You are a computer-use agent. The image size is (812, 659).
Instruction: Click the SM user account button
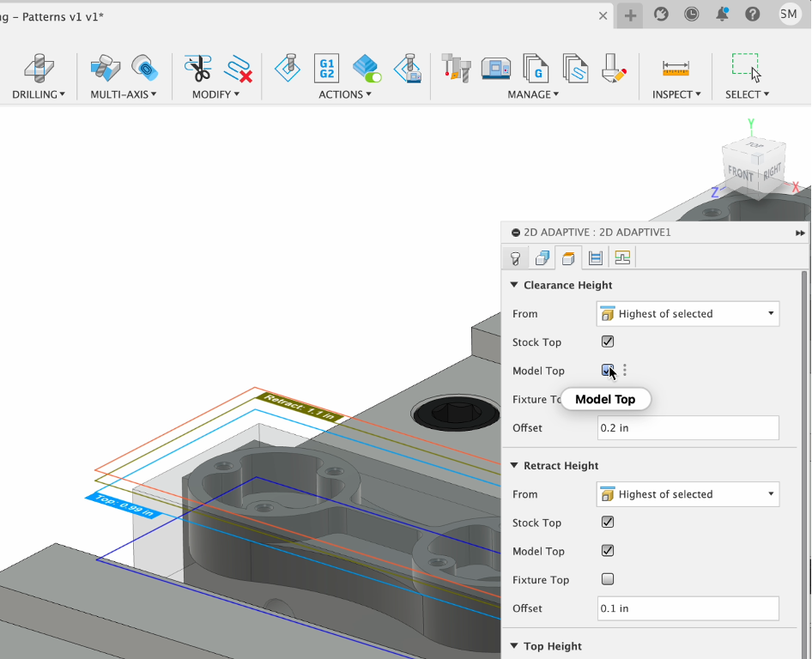(x=789, y=14)
